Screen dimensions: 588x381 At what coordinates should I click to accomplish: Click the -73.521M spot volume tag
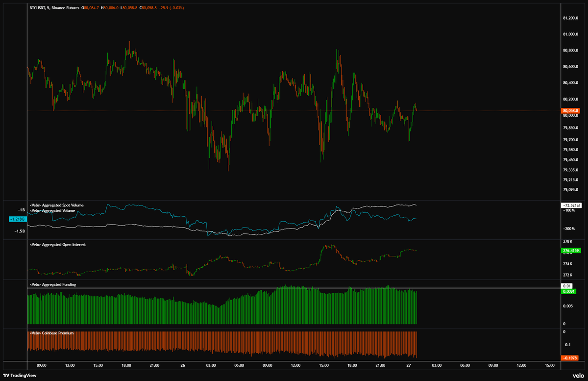pyautogui.click(x=571, y=205)
